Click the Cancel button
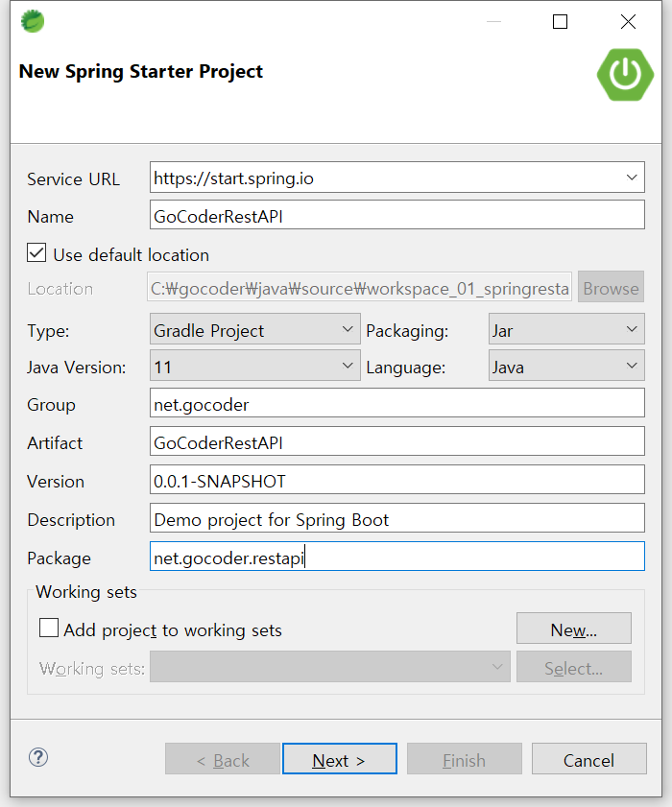The width and height of the screenshot is (672, 807). (589, 759)
